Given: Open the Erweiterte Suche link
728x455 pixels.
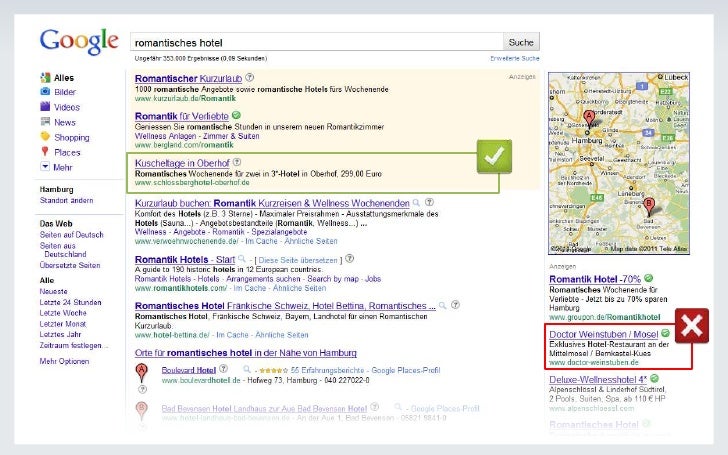Looking at the screenshot, I should click(x=515, y=58).
